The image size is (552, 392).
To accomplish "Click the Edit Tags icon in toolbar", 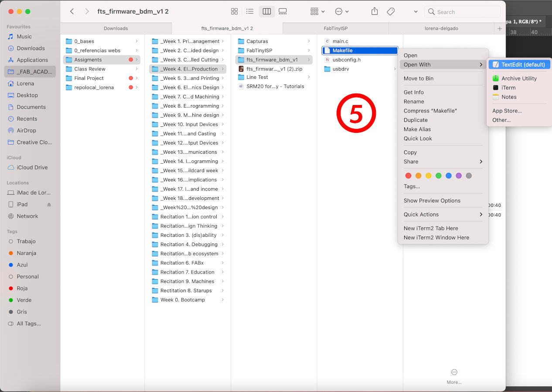I will pyautogui.click(x=391, y=12).
